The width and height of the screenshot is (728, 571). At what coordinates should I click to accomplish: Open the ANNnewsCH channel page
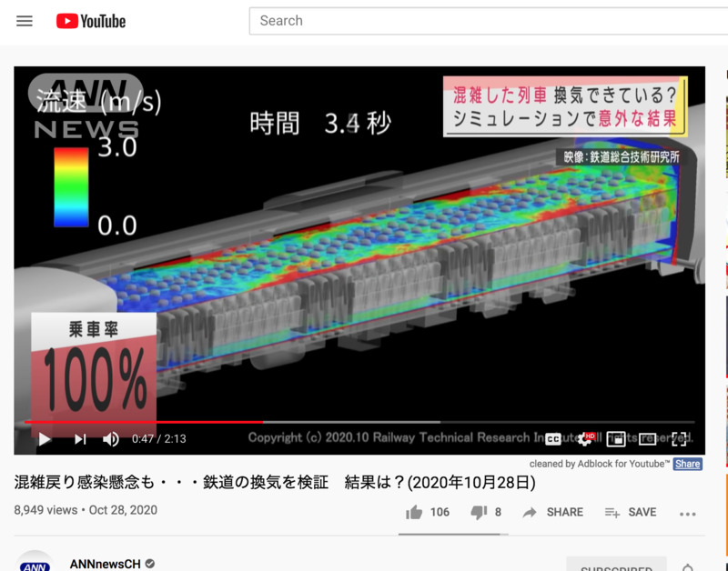tap(105, 564)
